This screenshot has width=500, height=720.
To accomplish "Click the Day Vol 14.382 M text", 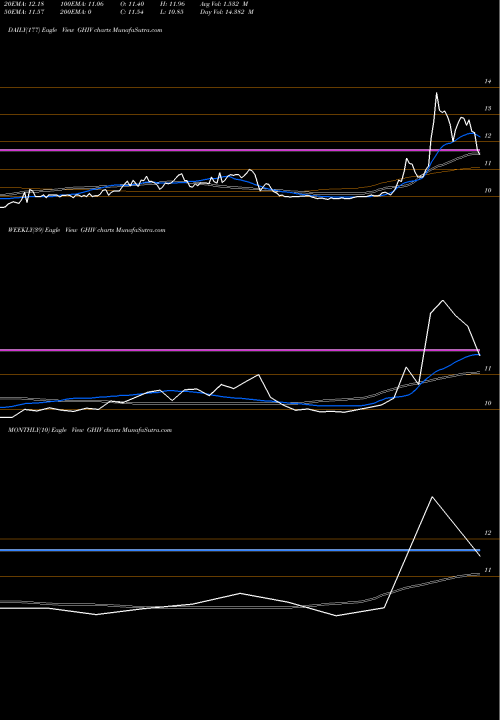I will (227, 12).
